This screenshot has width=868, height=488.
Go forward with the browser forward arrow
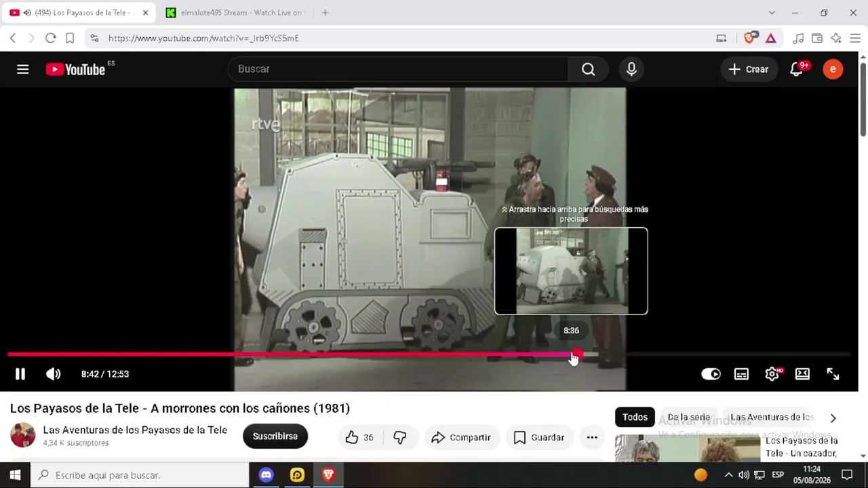(x=31, y=39)
